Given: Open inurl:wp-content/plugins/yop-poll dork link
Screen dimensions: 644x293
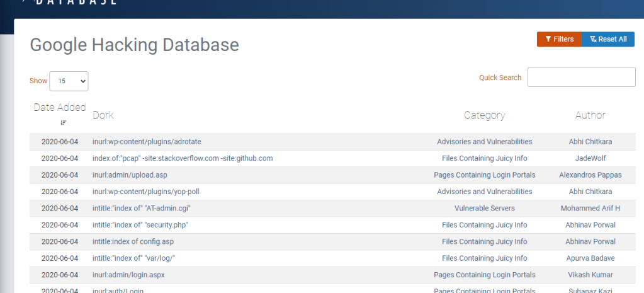Looking at the screenshot, I should 145,192.
